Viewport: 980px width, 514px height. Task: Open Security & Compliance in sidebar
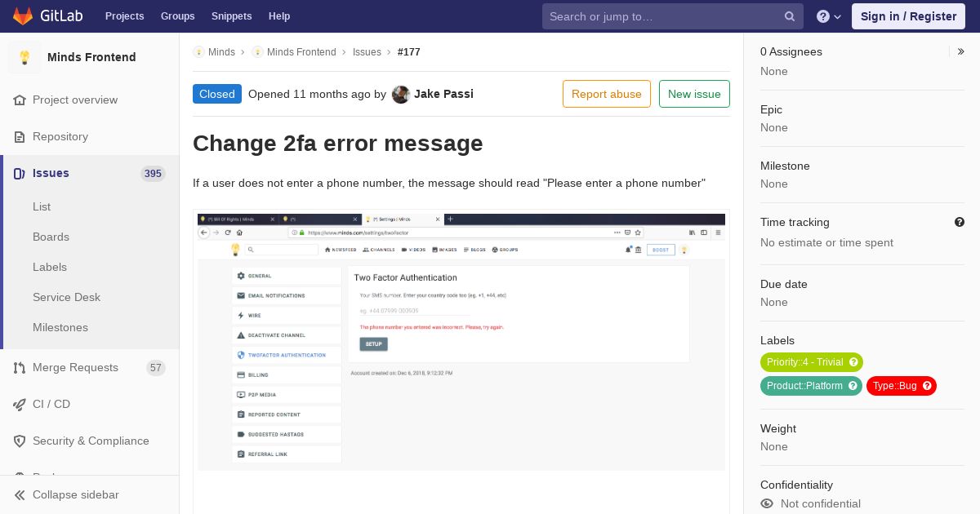tap(90, 441)
